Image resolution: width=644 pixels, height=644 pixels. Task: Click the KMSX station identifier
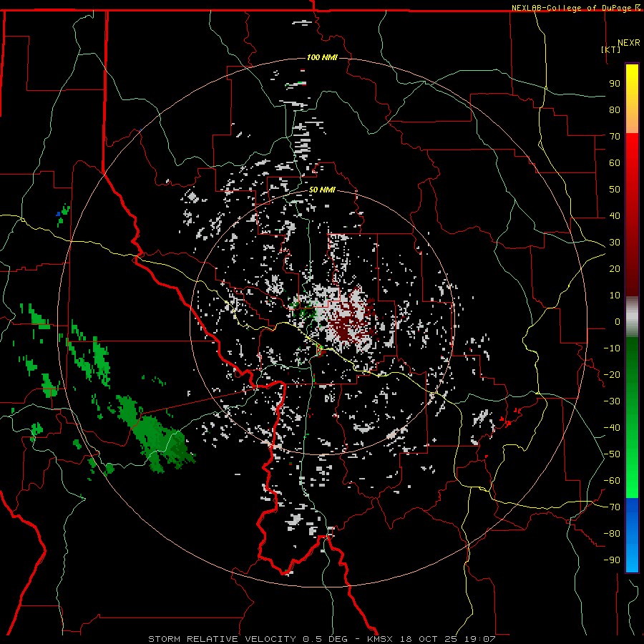[x=379, y=639]
